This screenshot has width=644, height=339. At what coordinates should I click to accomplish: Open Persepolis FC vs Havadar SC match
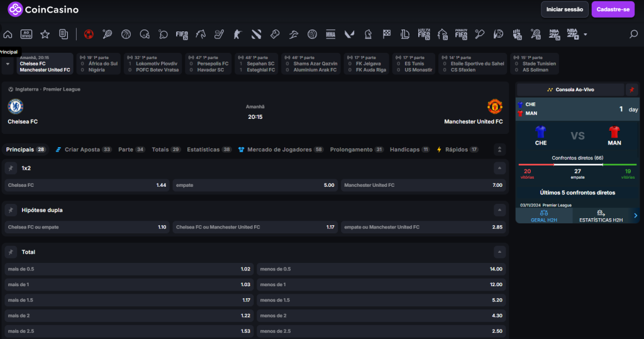pos(209,64)
